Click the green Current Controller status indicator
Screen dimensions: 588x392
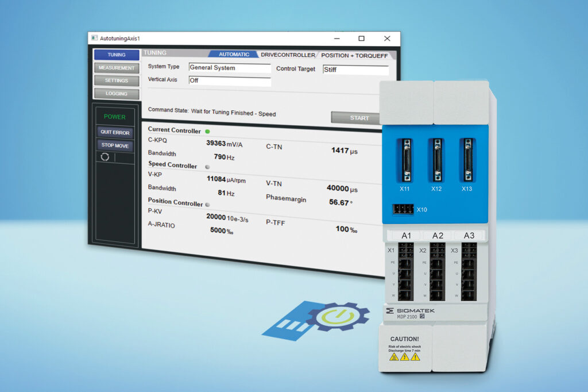(207, 131)
